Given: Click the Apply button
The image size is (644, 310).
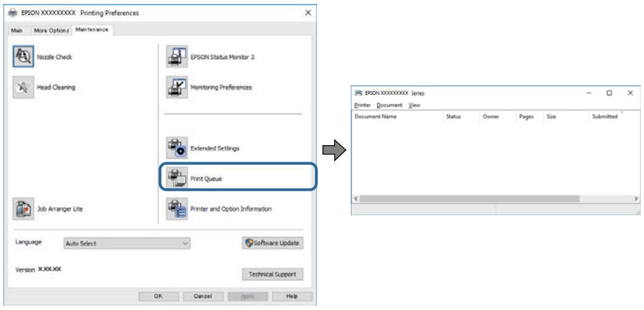Looking at the screenshot, I should 248,296.
